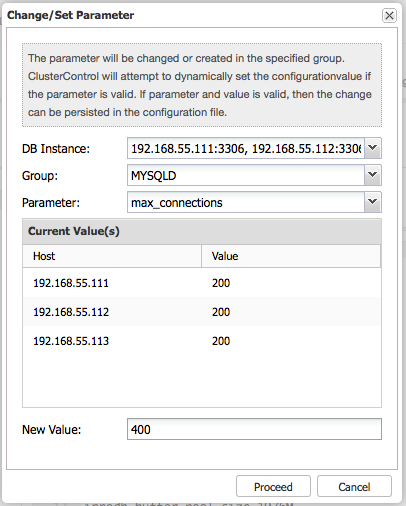Click the DB Instance label
Screen dimensions: 406x506
pyautogui.click(x=56, y=149)
